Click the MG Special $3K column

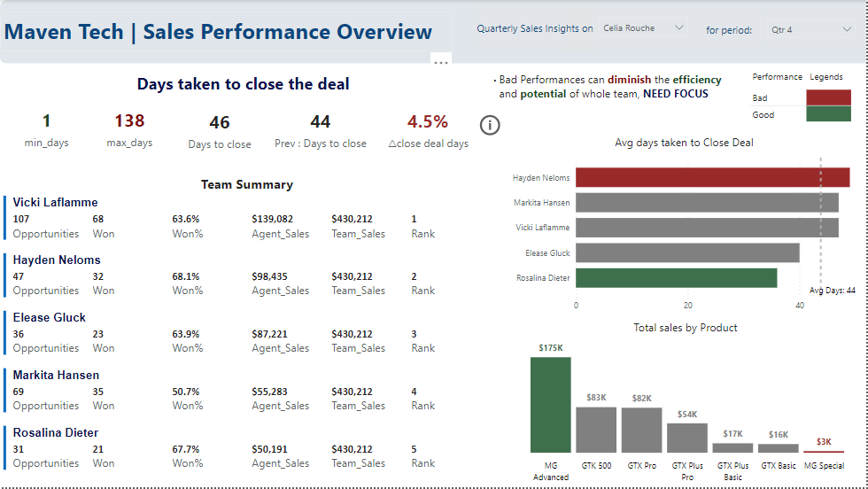click(x=824, y=452)
